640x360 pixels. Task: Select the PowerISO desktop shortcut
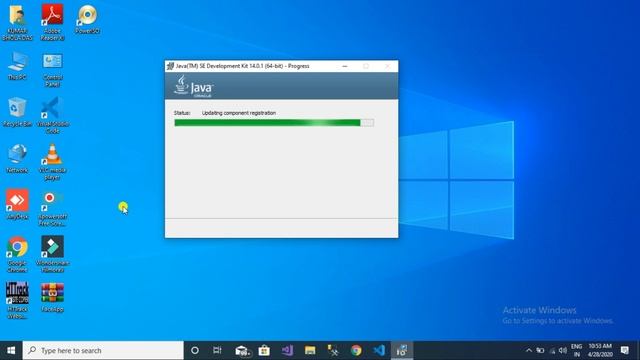pos(87,20)
